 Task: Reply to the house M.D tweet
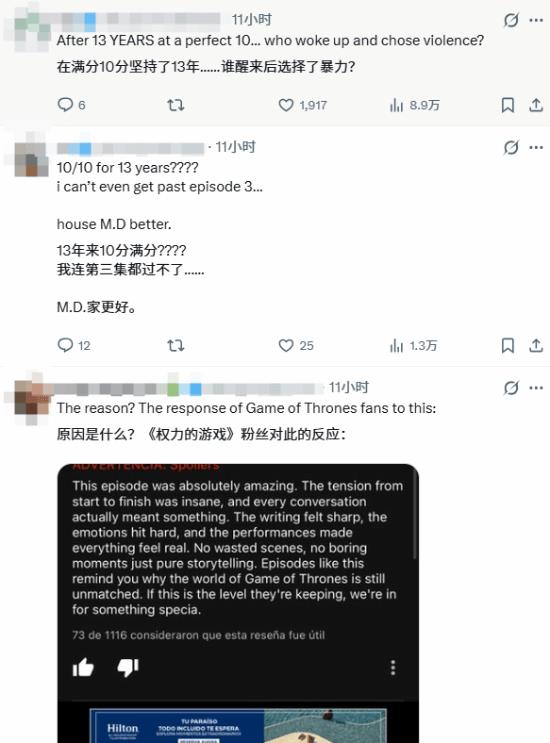tap(73, 345)
